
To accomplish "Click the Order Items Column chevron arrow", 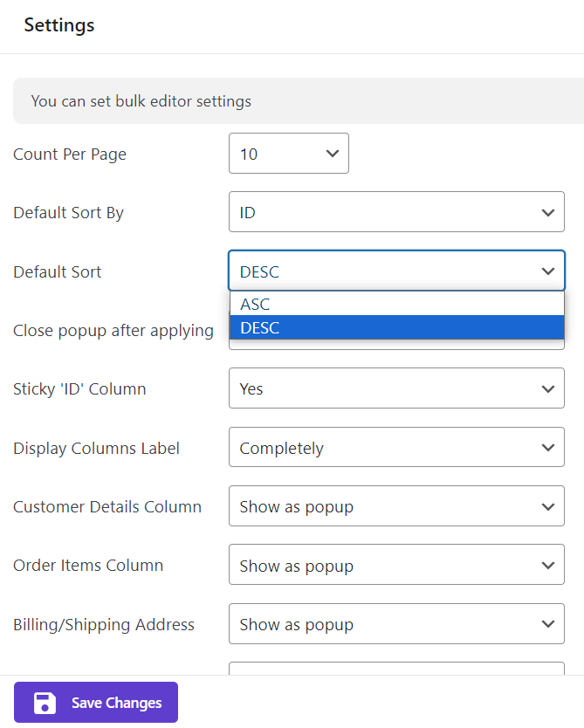I will tap(547, 566).
